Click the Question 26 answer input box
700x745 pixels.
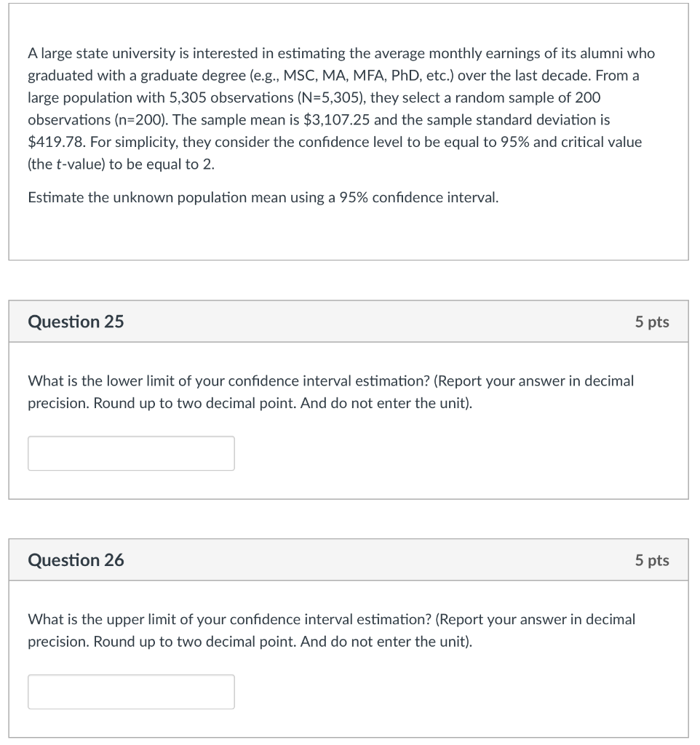131,691
